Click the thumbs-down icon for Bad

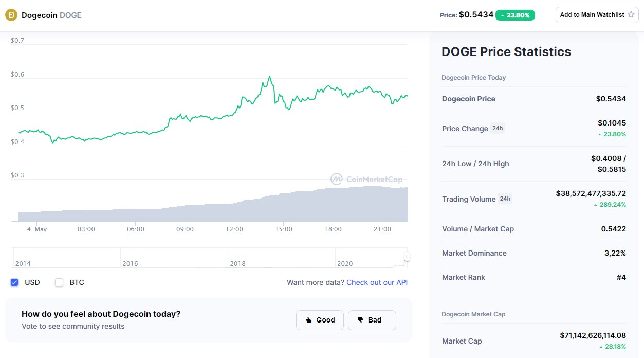[360, 320]
